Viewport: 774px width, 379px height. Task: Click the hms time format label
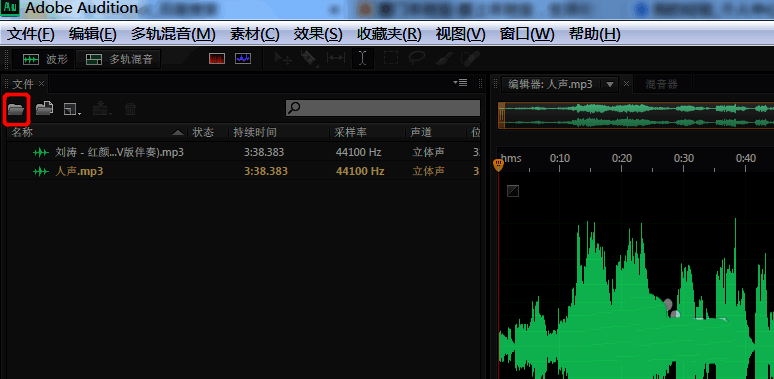(x=511, y=158)
